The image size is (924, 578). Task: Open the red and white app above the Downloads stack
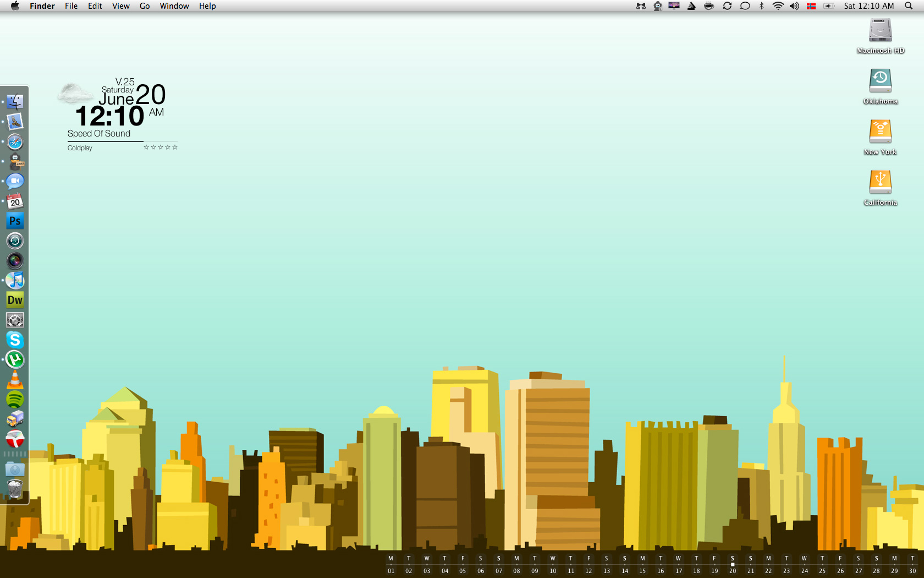[x=15, y=439]
